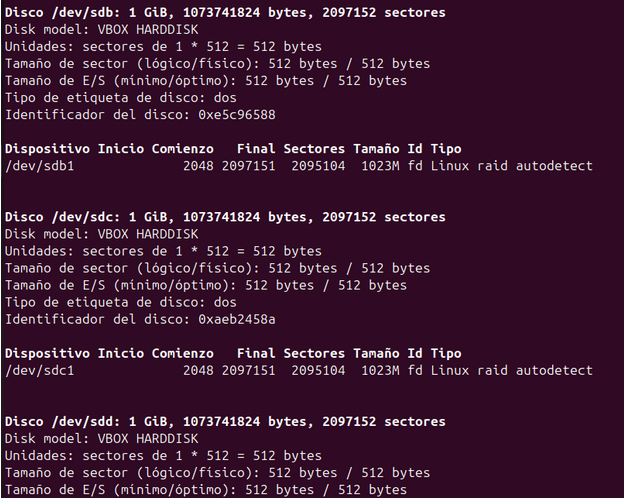Click the /dev/sdc1 partition name
Image resolution: width=624 pixels, height=498 pixels.
[40, 370]
